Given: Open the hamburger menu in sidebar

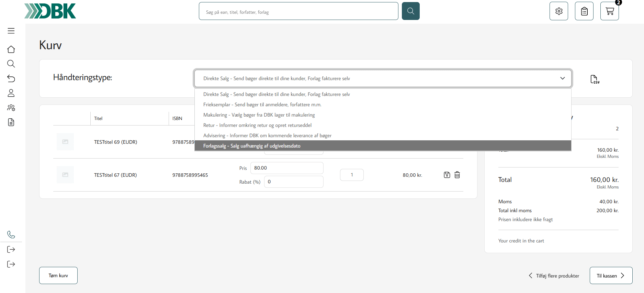Looking at the screenshot, I should (11, 31).
